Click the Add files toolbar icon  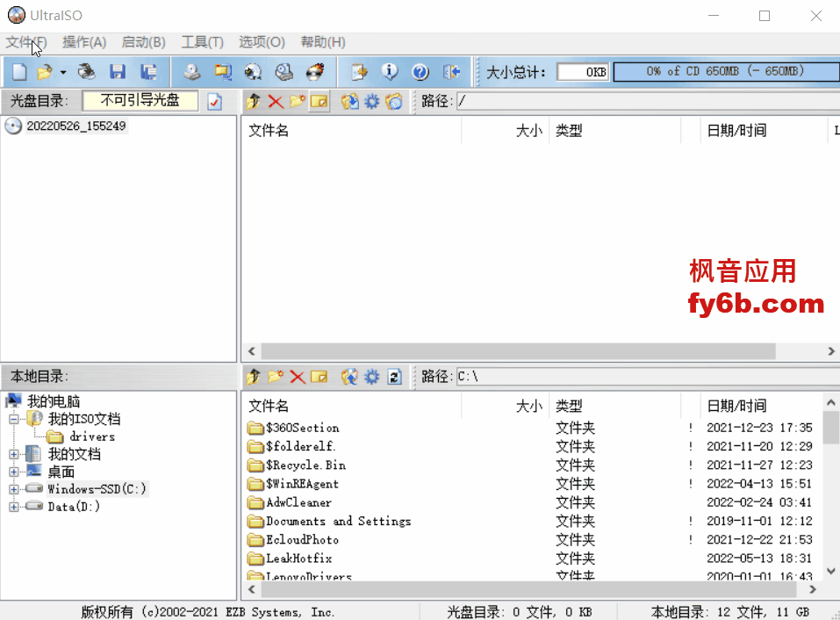point(359,72)
